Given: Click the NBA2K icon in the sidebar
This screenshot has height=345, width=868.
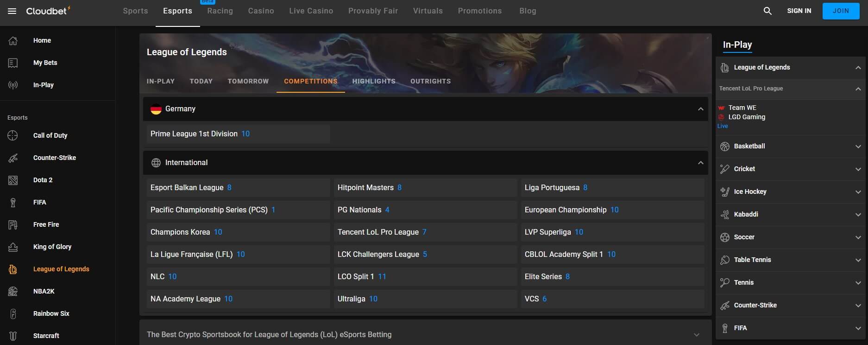Looking at the screenshot, I should [13, 291].
